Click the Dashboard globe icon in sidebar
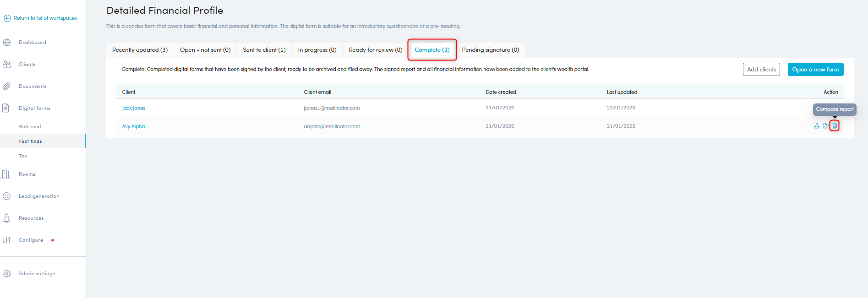The width and height of the screenshot is (868, 298). (x=7, y=43)
